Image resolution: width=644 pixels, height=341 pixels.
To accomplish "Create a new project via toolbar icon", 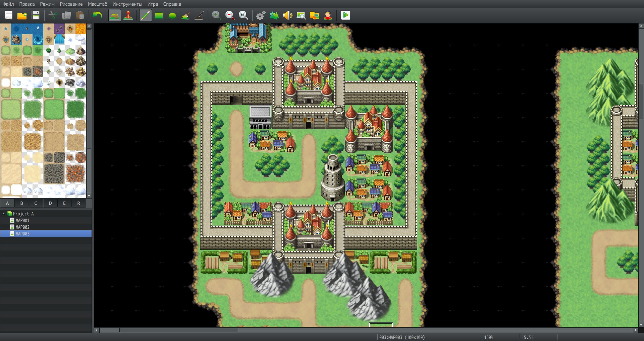I will tap(9, 15).
